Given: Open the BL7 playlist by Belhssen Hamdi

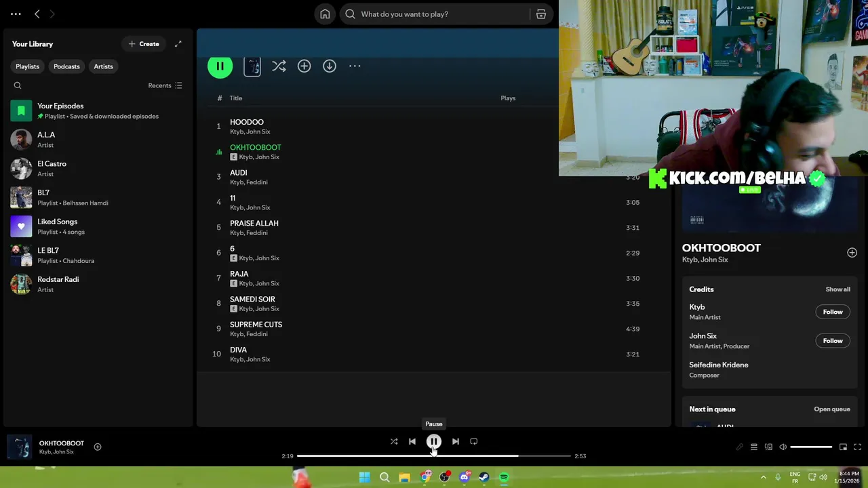Looking at the screenshot, I should (98, 197).
